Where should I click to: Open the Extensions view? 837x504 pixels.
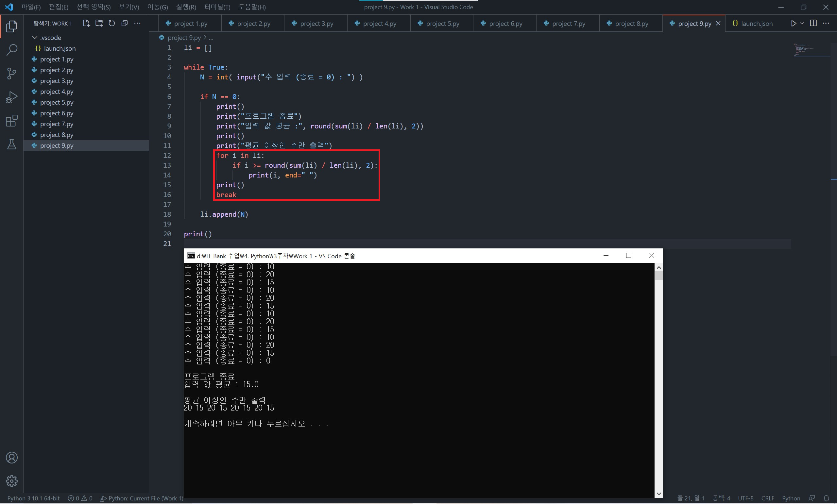pyautogui.click(x=11, y=121)
